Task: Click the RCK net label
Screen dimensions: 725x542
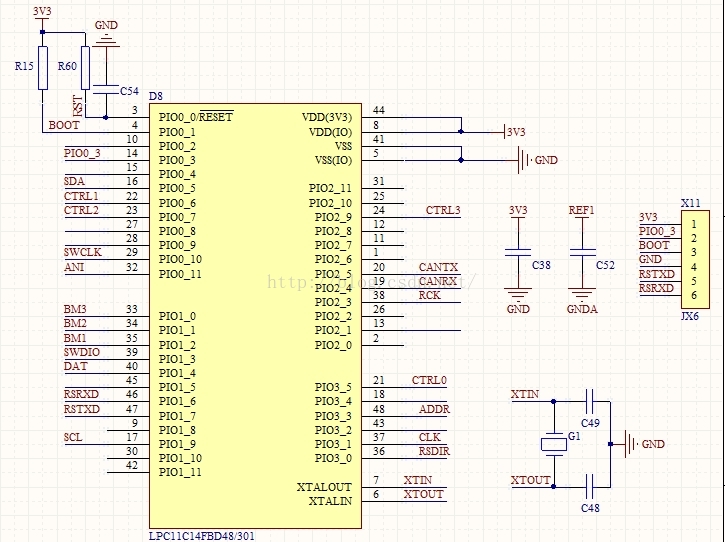Action: [x=430, y=295]
